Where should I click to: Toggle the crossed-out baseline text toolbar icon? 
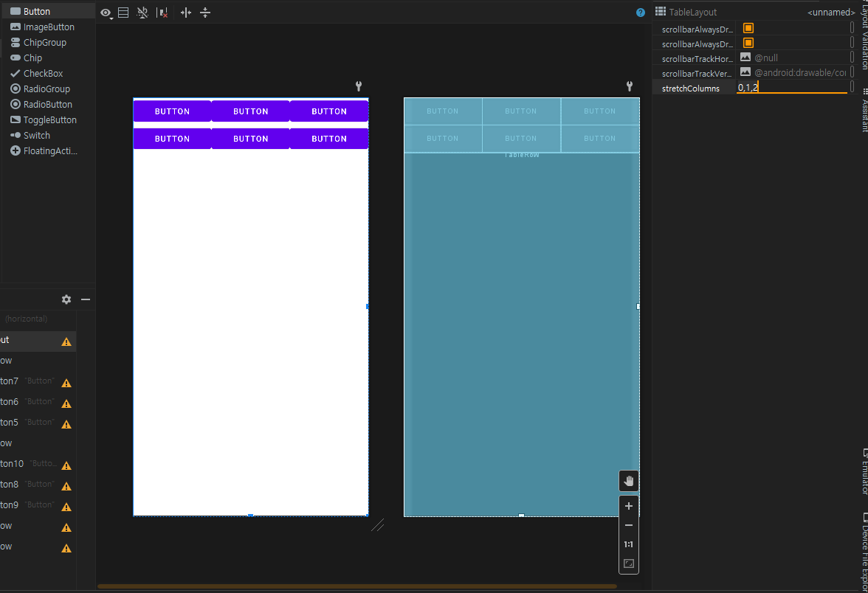tap(143, 13)
